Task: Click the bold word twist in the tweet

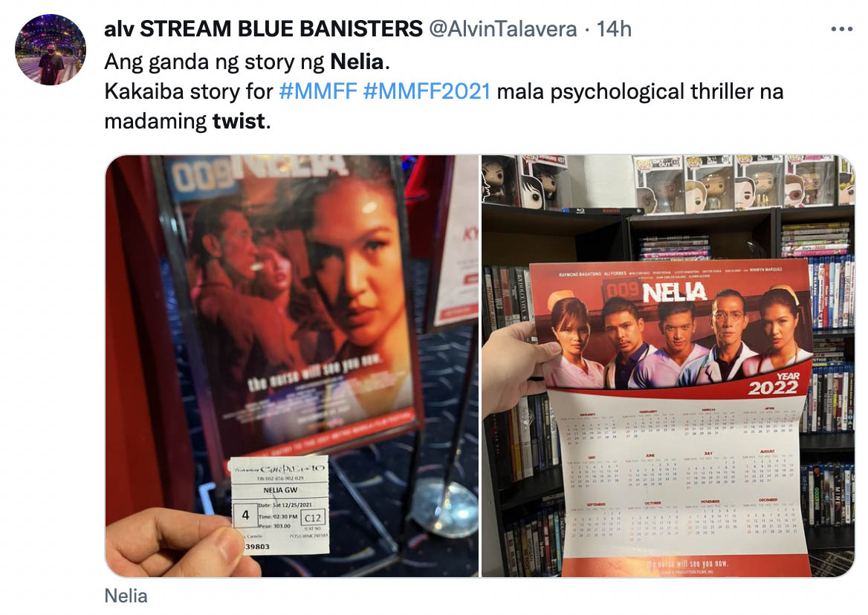Action: click(x=239, y=121)
